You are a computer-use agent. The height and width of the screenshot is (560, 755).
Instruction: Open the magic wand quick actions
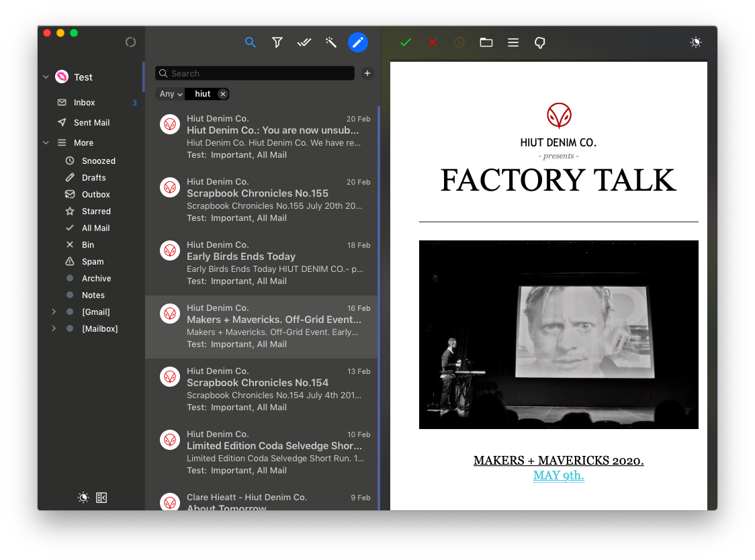[330, 42]
